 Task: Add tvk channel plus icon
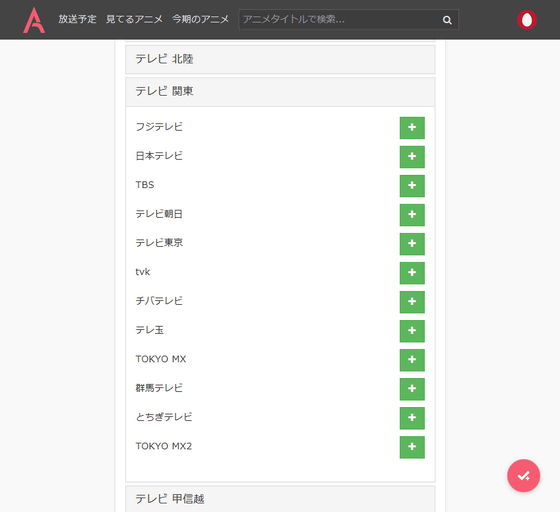pos(412,273)
